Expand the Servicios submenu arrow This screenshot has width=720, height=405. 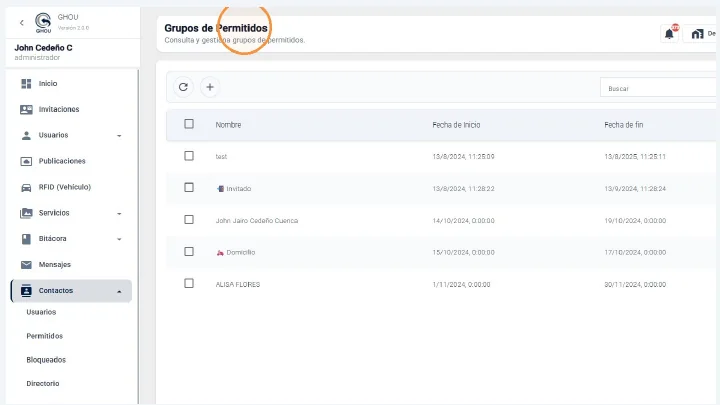119,214
